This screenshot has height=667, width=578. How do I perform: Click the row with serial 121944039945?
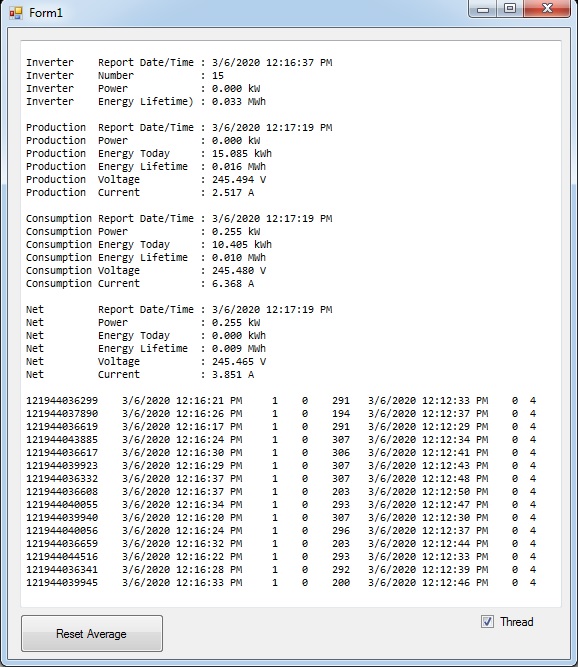click(281, 582)
